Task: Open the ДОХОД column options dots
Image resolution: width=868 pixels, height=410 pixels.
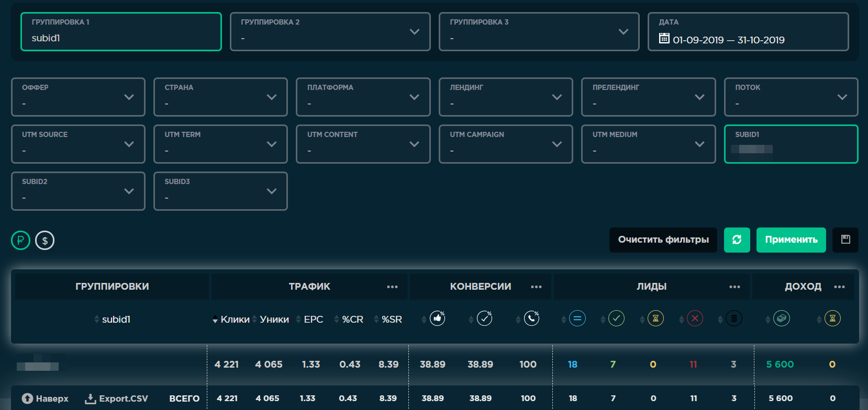Action: click(839, 287)
